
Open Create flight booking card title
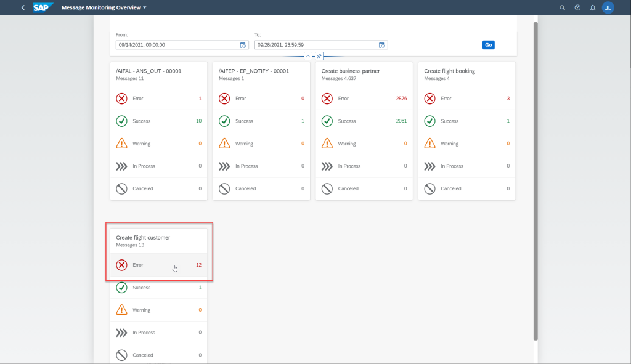coord(449,71)
